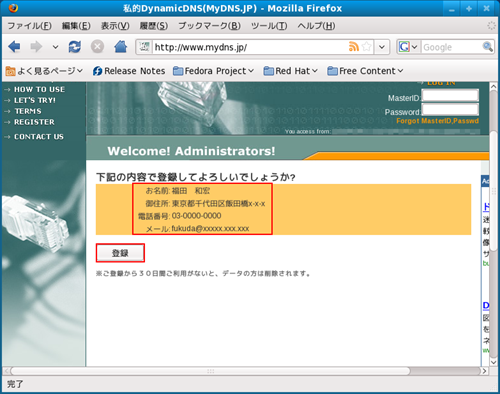Click the address bar URL field

click(250, 47)
